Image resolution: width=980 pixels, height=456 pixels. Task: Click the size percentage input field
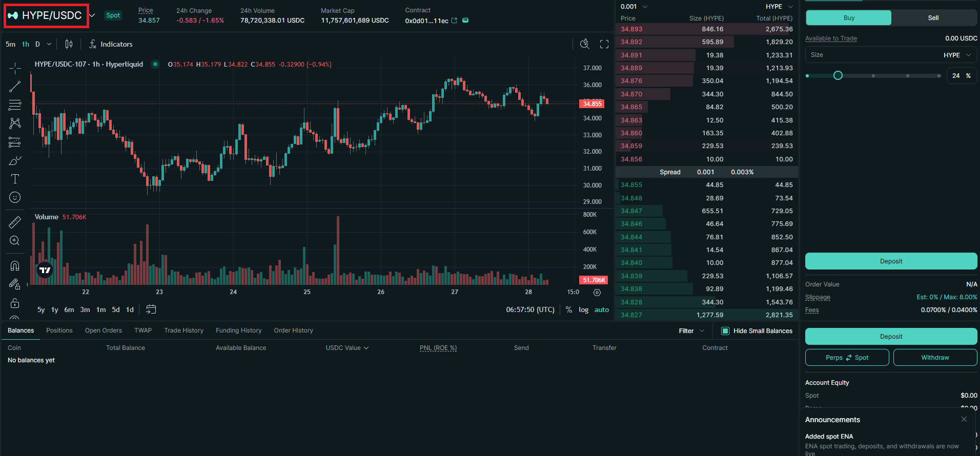tap(962, 76)
